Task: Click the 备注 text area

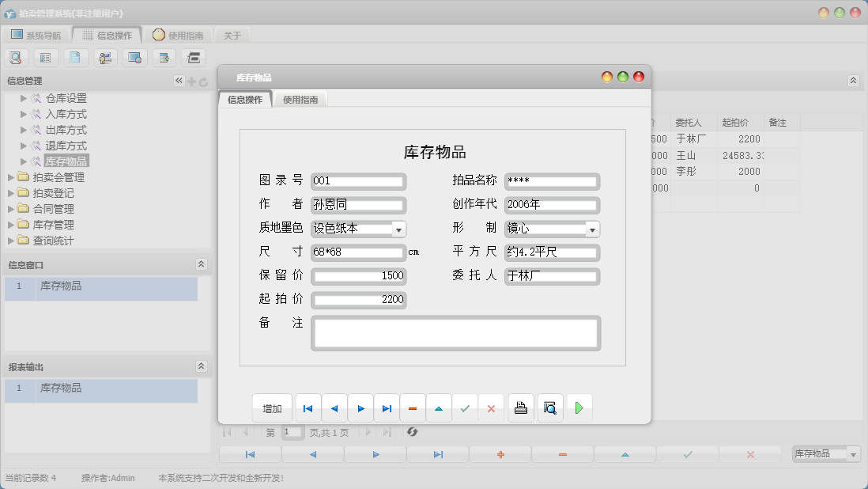Action: (455, 333)
